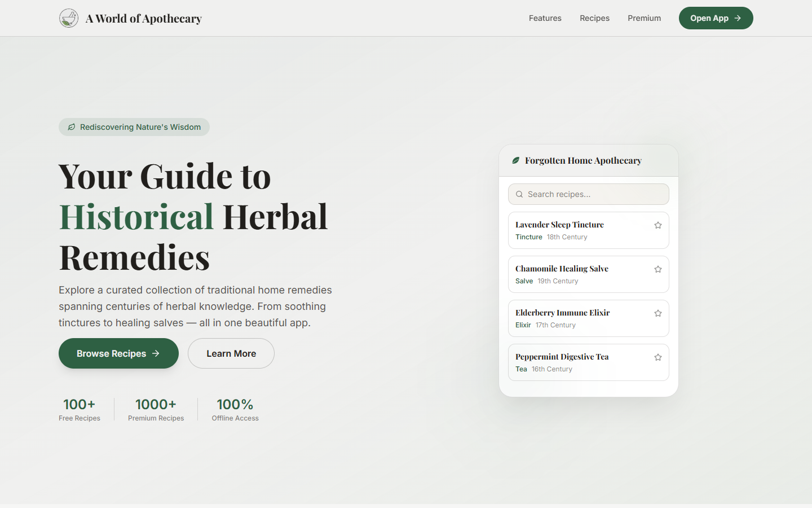The height and width of the screenshot is (508, 812).
Task: Favorite the Lavender Sleep Tincture with its star
Action: tap(657, 225)
